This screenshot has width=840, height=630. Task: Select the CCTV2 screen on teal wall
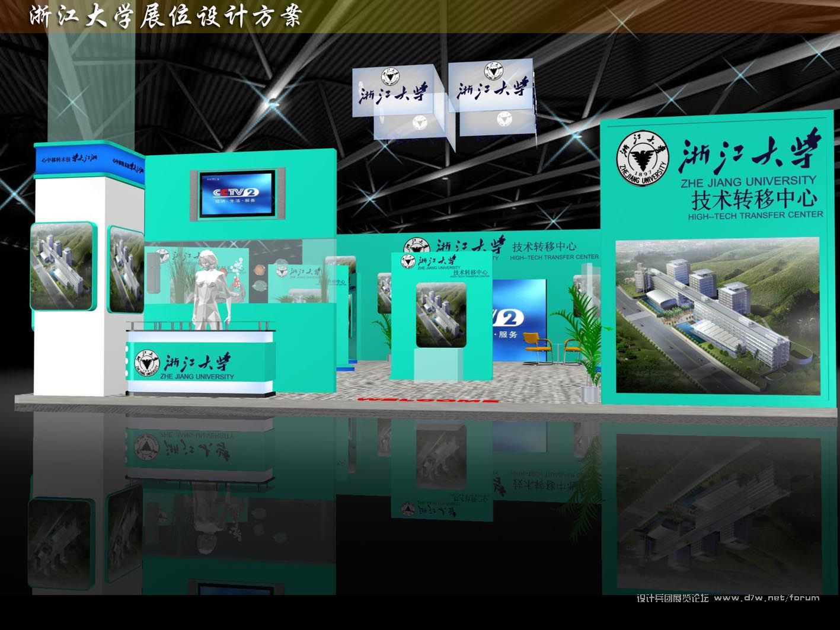tap(237, 194)
